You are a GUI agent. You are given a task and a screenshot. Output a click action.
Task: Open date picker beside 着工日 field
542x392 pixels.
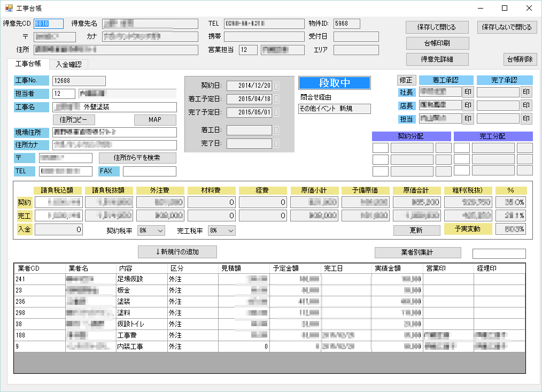pyautogui.click(x=276, y=130)
